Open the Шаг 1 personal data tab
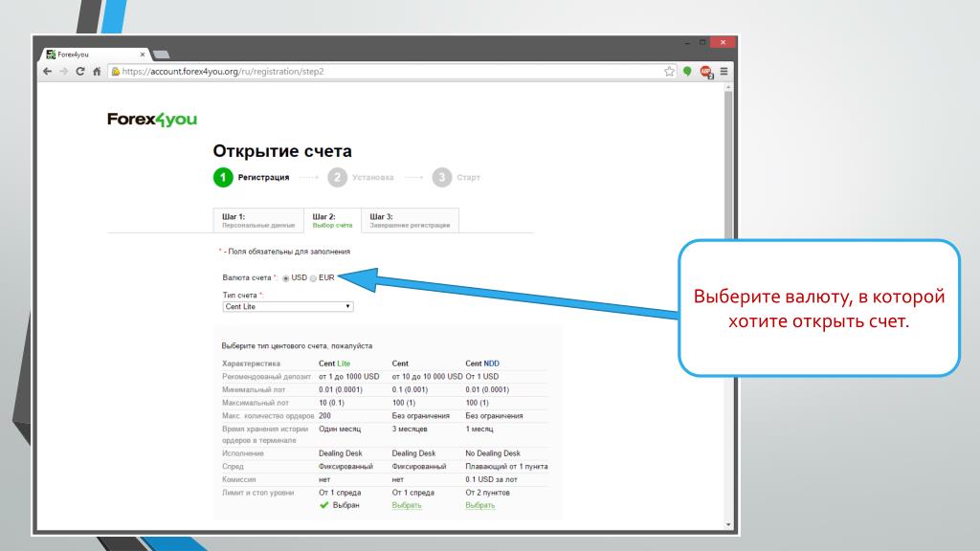This screenshot has height=551, width=980. [x=258, y=221]
